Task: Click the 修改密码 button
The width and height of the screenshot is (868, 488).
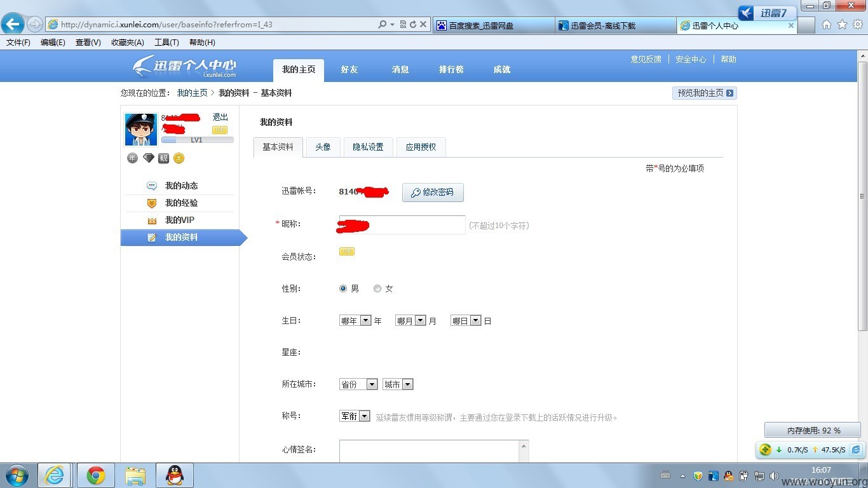Action: click(x=433, y=193)
